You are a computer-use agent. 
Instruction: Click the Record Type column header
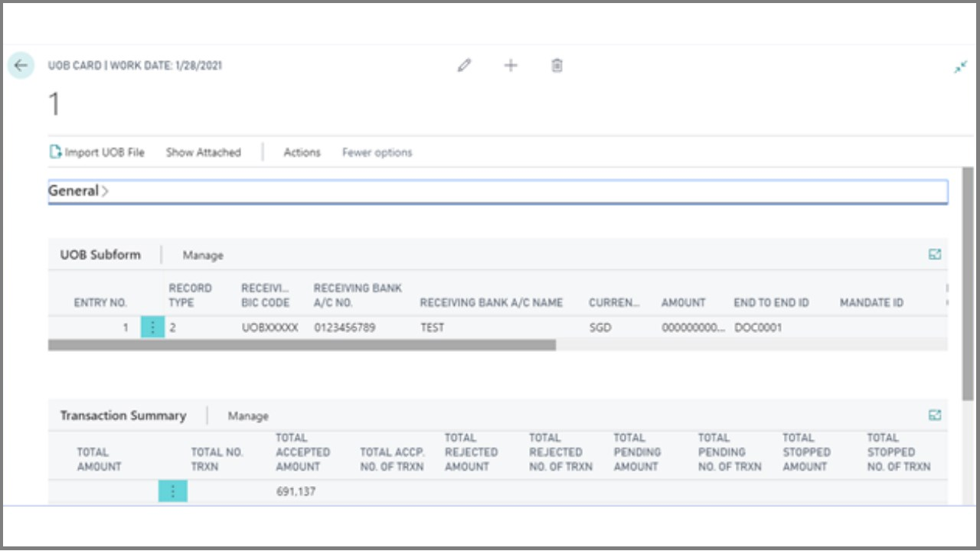(x=190, y=295)
